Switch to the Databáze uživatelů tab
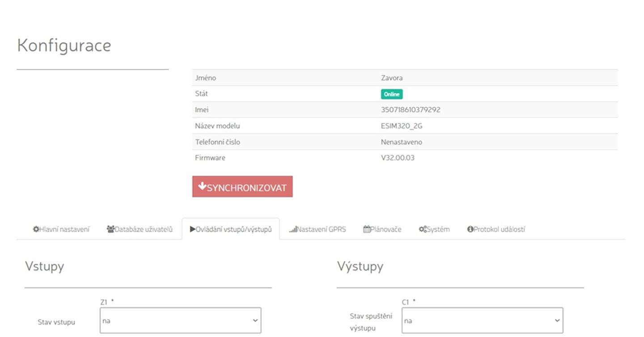The width and height of the screenshot is (644, 337). (140, 229)
